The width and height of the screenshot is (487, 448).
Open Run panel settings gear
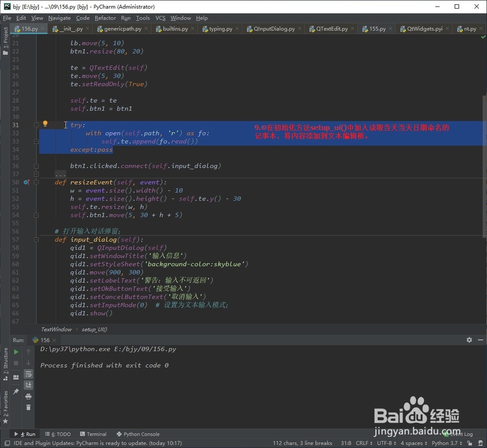[x=469, y=340]
